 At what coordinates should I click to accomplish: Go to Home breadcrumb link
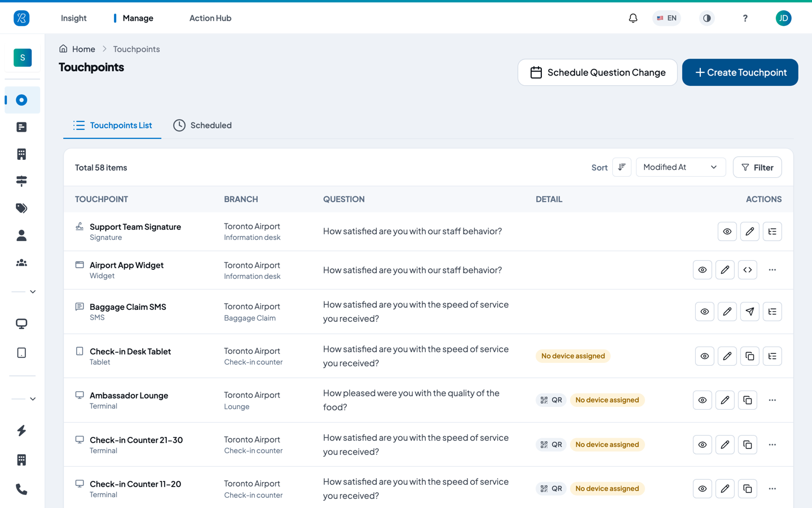[77, 49]
